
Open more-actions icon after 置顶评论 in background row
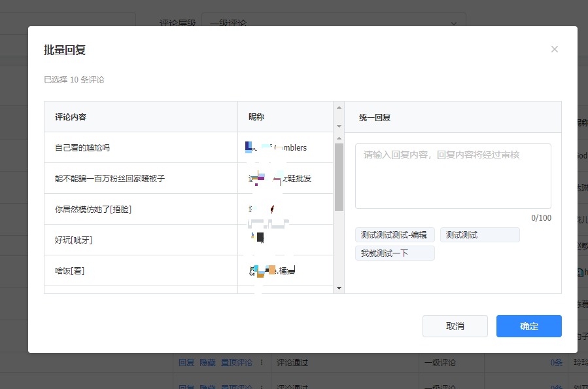(262, 363)
